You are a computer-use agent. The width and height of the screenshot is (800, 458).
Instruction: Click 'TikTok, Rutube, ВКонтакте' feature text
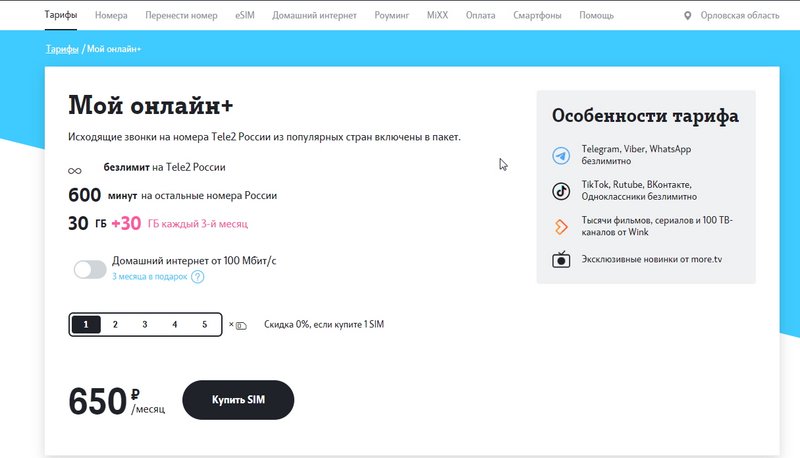pos(639,190)
